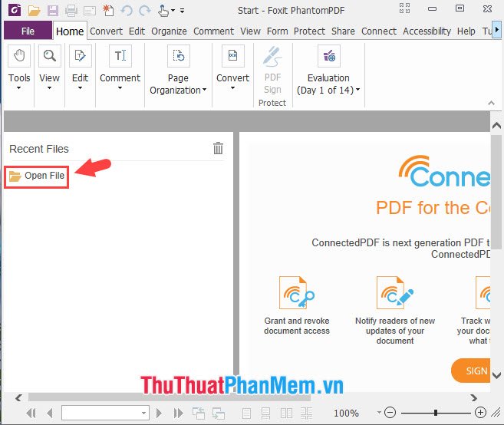Select single page view icon

click(246, 413)
